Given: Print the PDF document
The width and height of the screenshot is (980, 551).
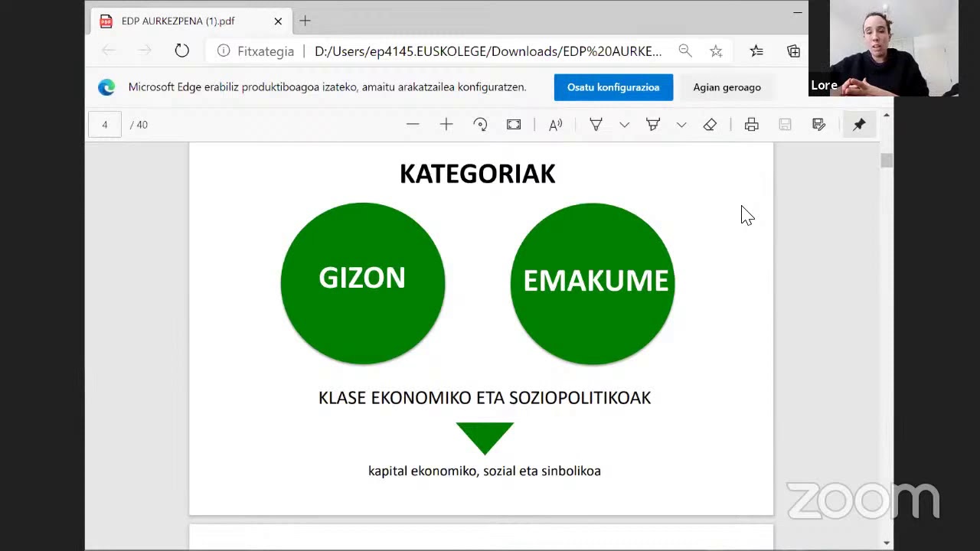Looking at the screenshot, I should coord(752,125).
